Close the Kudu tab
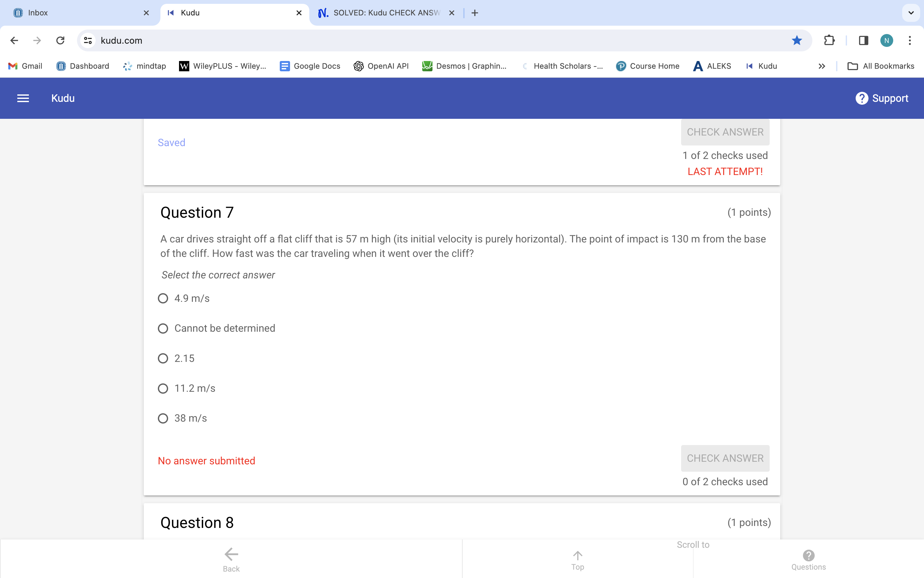Viewport: 924px width, 578px height. (x=299, y=13)
